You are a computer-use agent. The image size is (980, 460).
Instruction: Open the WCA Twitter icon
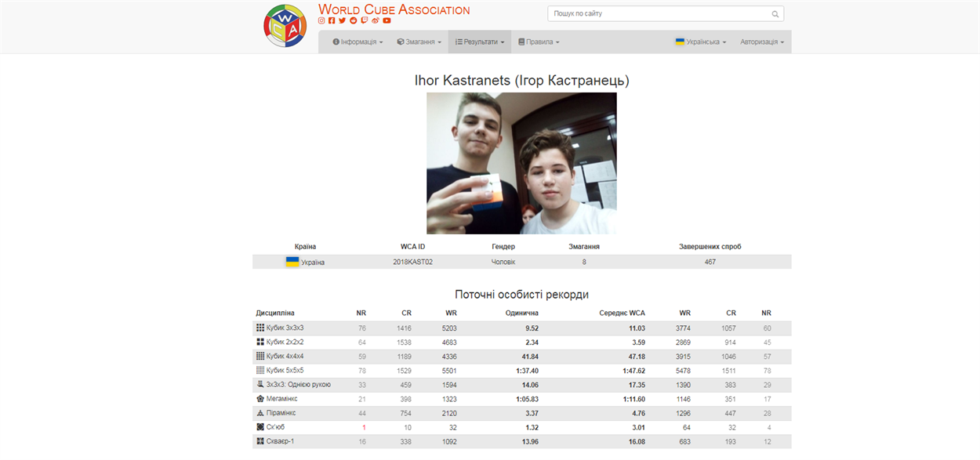[343, 20]
